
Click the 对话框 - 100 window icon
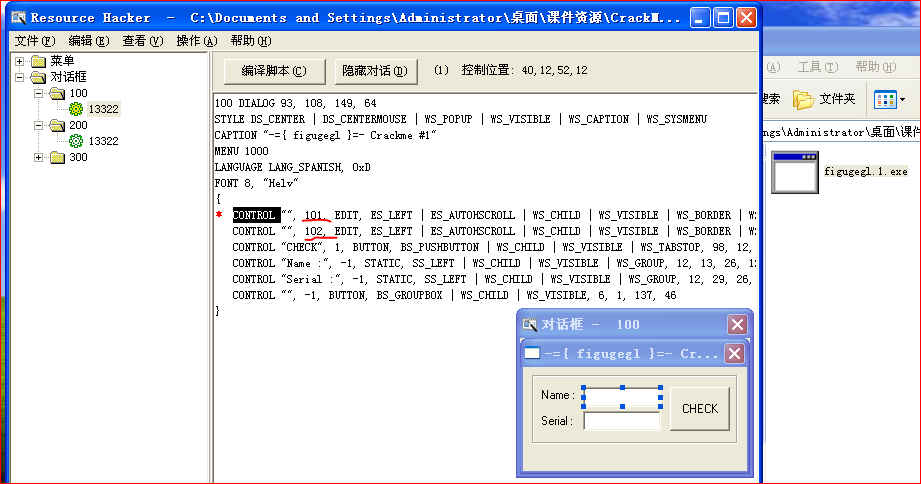pyautogui.click(x=530, y=324)
